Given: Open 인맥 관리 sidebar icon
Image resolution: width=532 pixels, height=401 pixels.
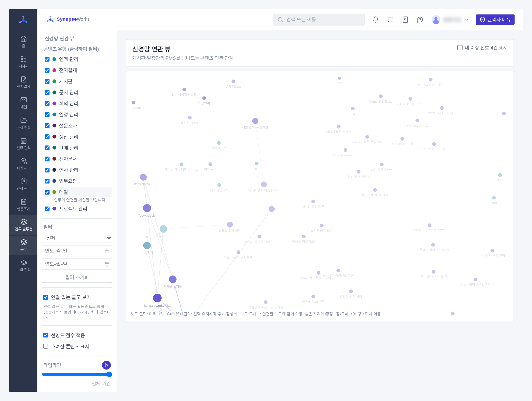Looking at the screenshot, I should [23, 184].
